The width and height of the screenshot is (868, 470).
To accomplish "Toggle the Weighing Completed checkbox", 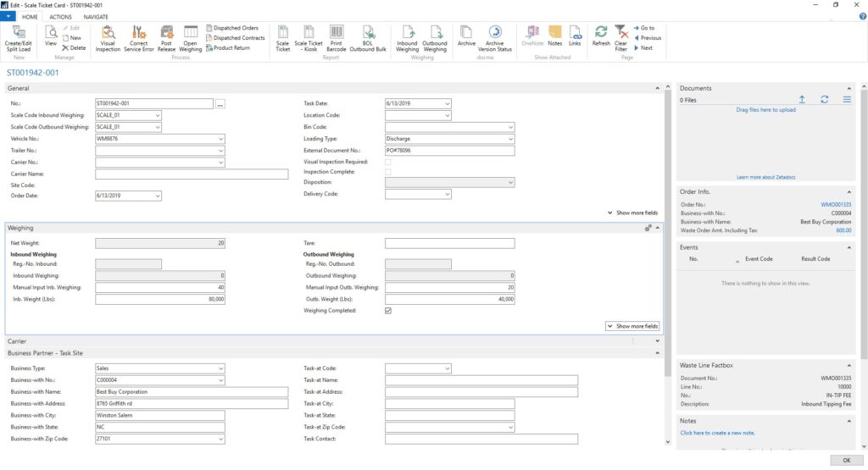I will tap(388, 311).
